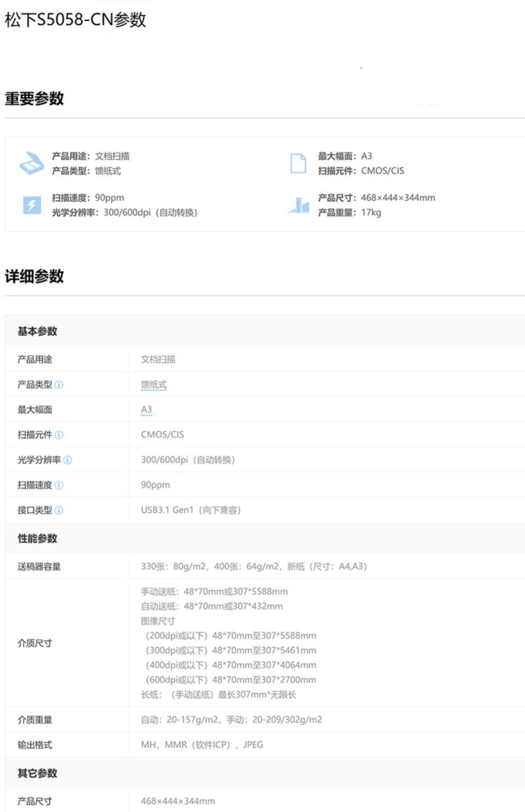This screenshot has height=812, width=525.
Task: Click 300/600dpi (自动转换) value in table
Action: (x=188, y=460)
